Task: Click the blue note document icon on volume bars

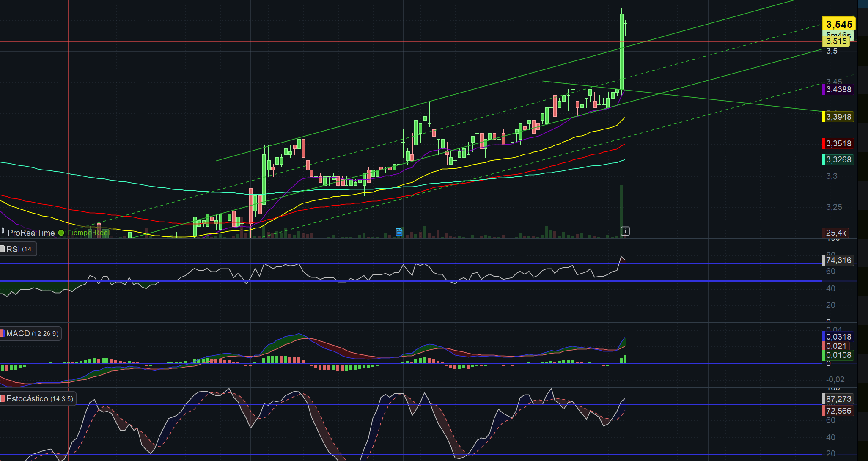Action: pyautogui.click(x=398, y=231)
